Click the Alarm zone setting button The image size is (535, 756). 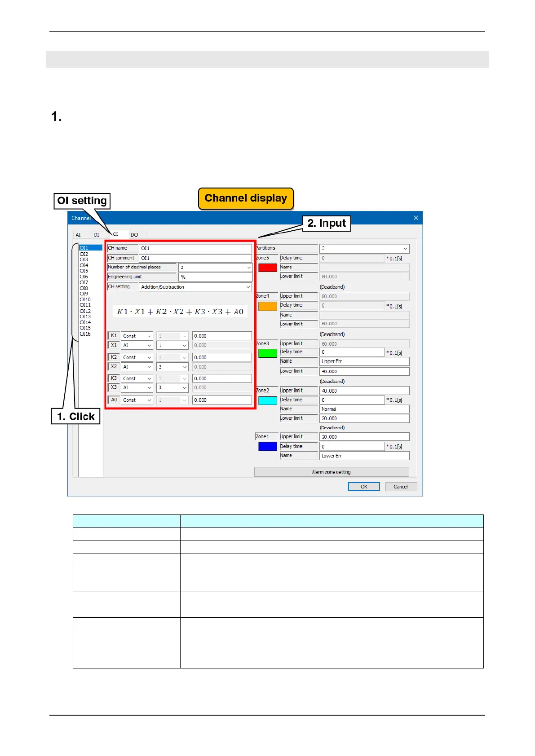point(332,472)
